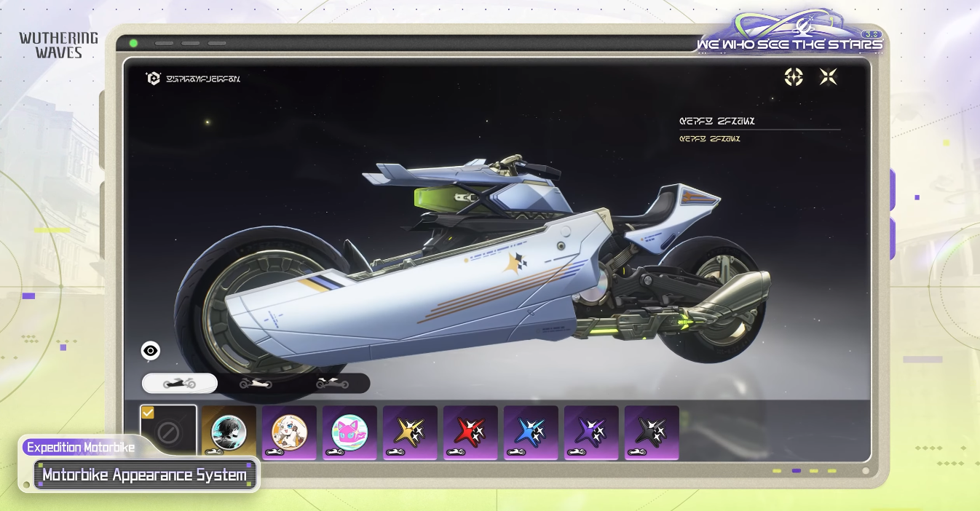Select the yellow star color scheme
Screen dimensions: 980x511
[x=410, y=432]
